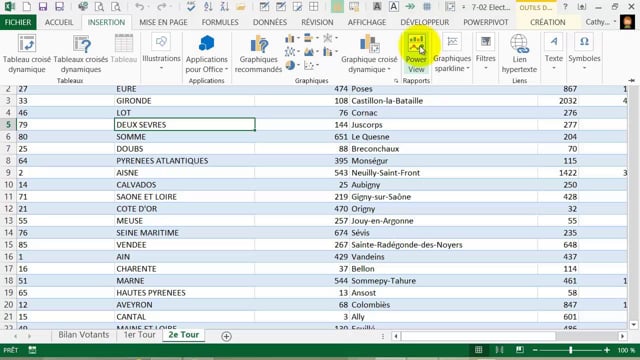Open the Cathy account menu
Screen dimensions: 640x360
[600, 22]
